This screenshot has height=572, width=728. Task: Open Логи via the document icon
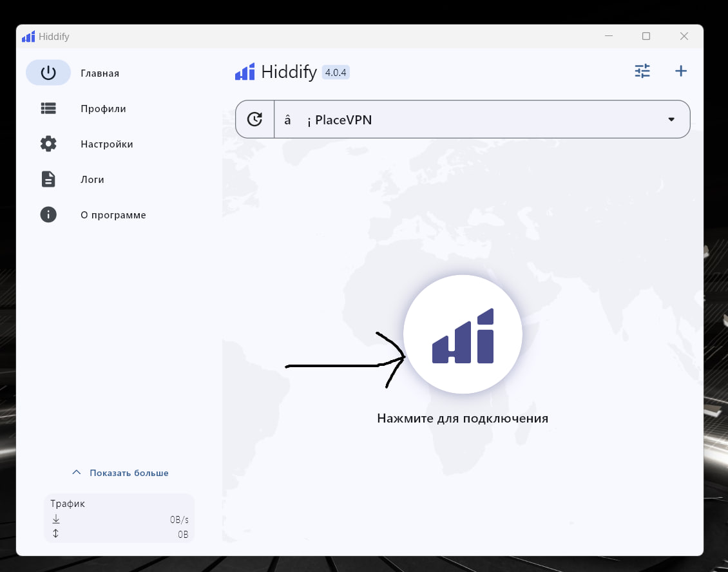pyautogui.click(x=48, y=179)
